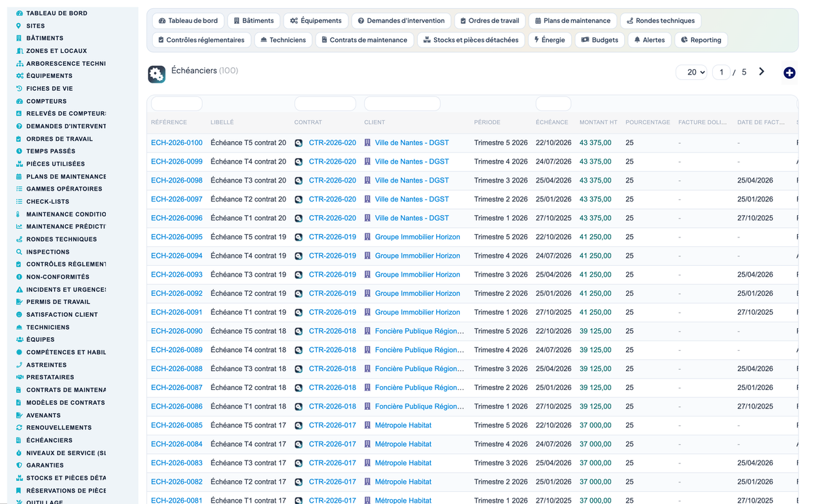This screenshot has width=814, height=504.
Task: Open the Alertes top tab
Action: (x=649, y=40)
